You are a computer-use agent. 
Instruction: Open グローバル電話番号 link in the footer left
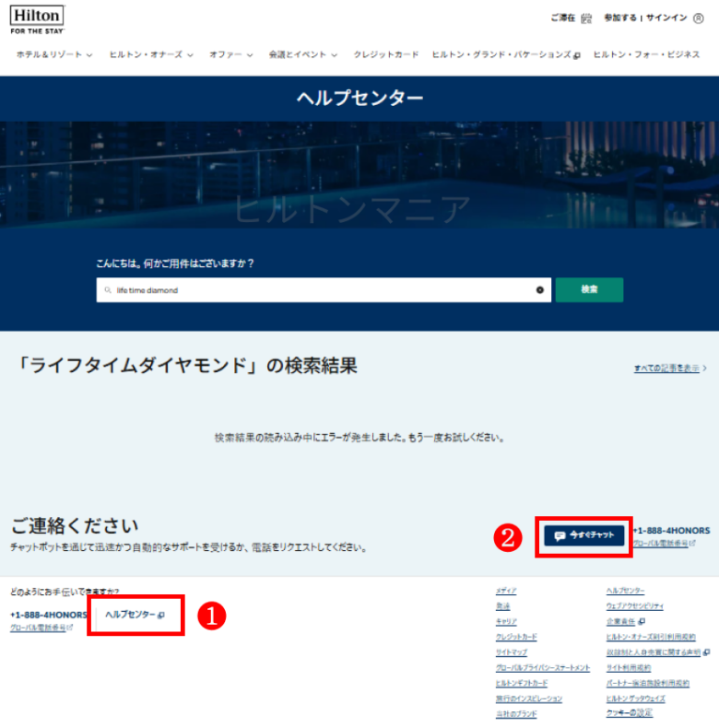pyautogui.click(x=41, y=628)
